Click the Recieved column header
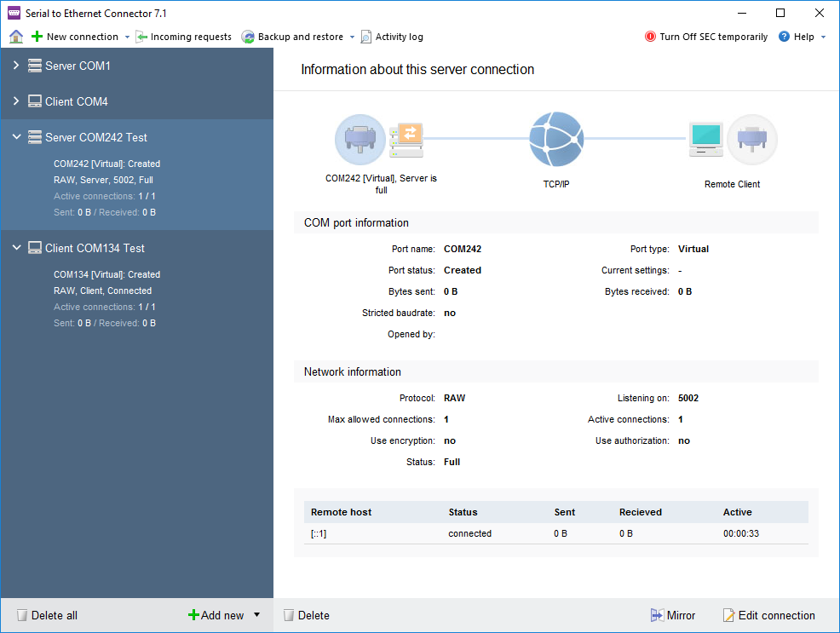The image size is (840, 633). click(640, 512)
